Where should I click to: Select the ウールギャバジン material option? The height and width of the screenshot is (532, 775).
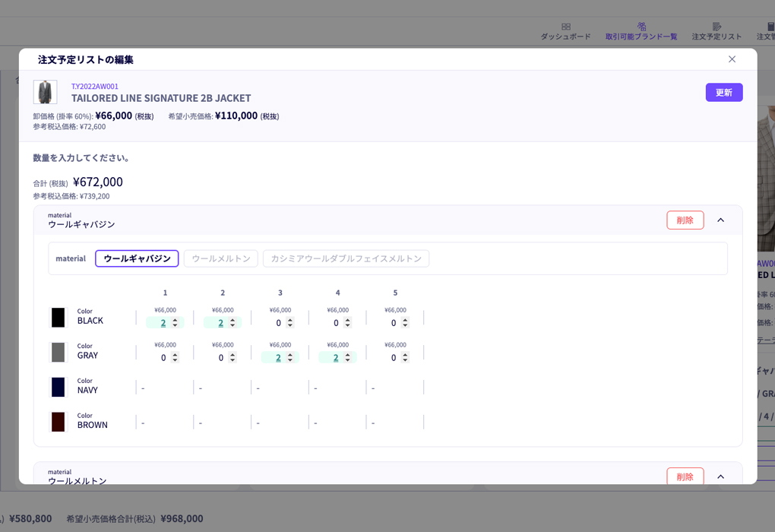137,258
